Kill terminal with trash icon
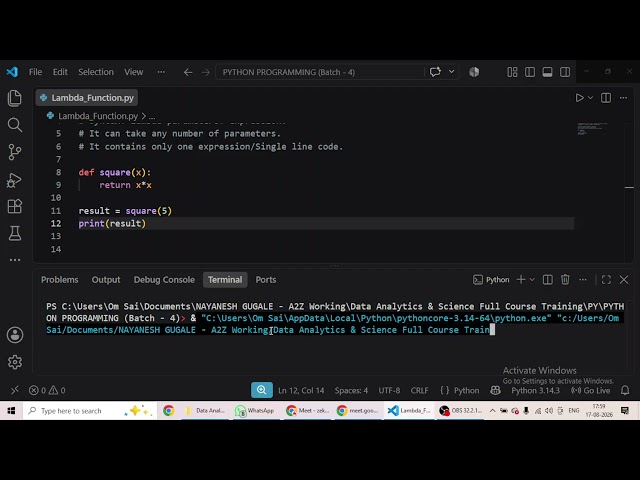The width and height of the screenshot is (640, 480). tap(565, 280)
